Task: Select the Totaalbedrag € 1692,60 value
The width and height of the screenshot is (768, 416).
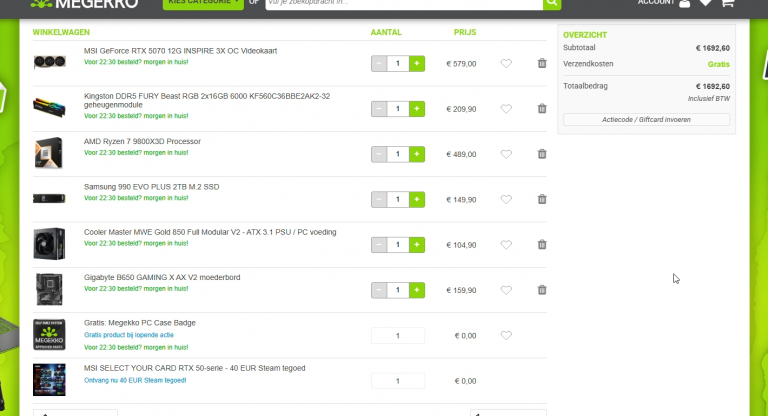Action: click(x=713, y=87)
